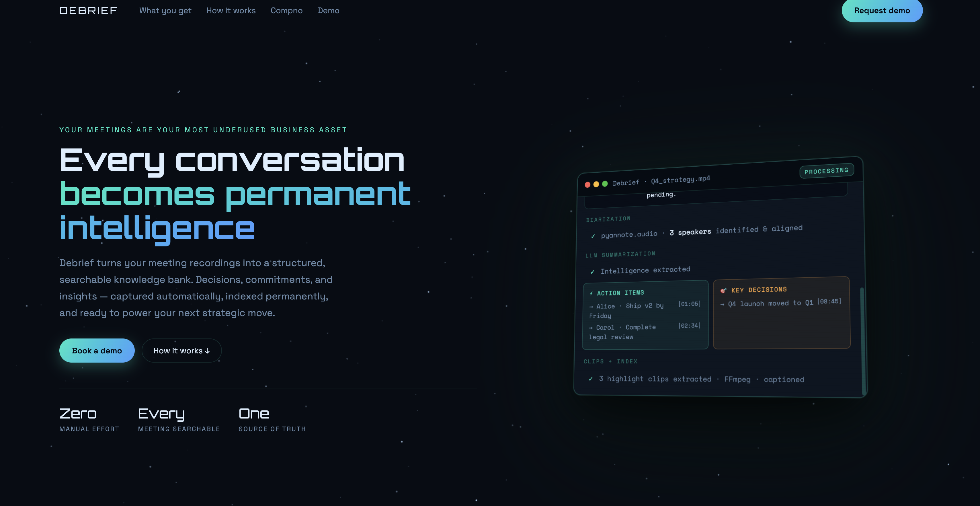Go to How it works in navbar
The image size is (980, 506).
click(231, 11)
